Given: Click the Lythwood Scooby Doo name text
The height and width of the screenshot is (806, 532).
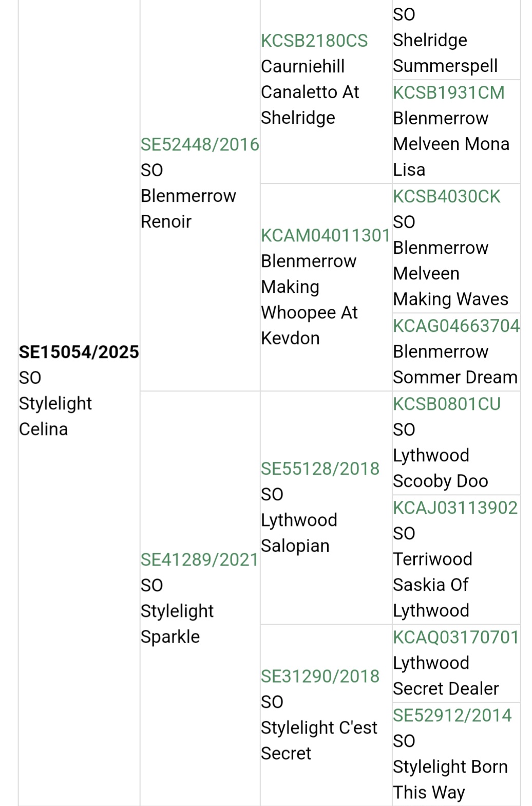Looking at the screenshot, I should click(x=440, y=468).
